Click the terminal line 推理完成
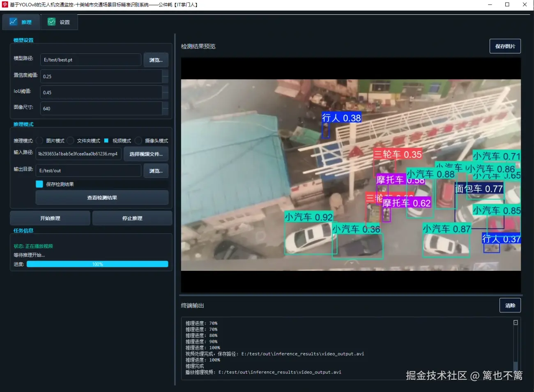Image resolution: width=534 pixels, height=392 pixels. coord(195,366)
